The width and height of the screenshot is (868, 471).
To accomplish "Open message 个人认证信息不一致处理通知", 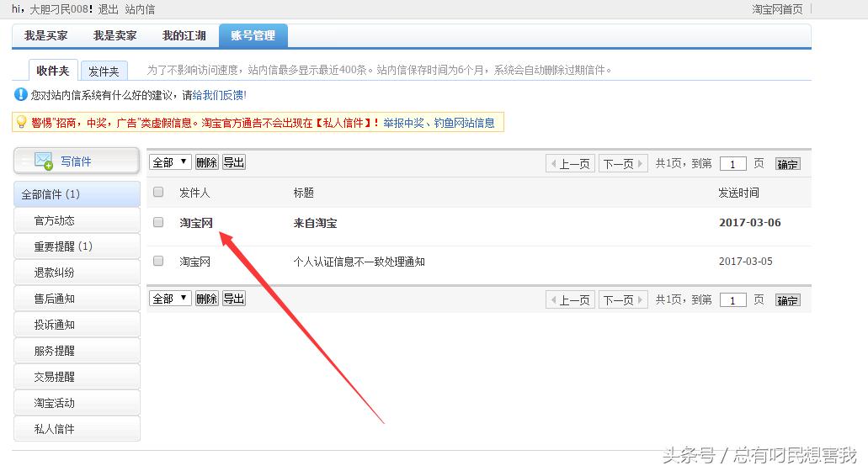I will (x=359, y=262).
